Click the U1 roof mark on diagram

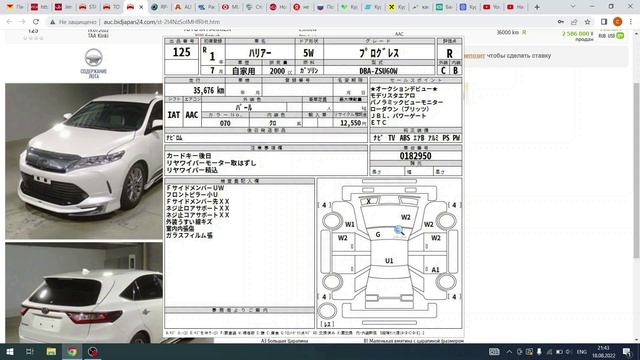pos(389,260)
